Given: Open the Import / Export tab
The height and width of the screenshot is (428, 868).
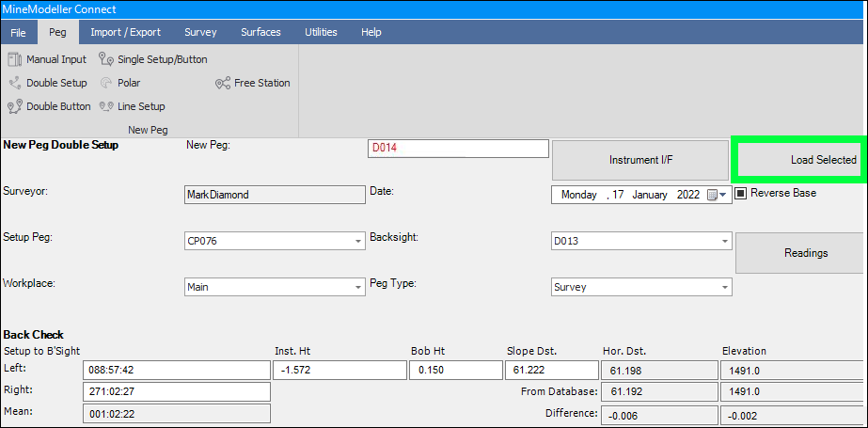Looking at the screenshot, I should (x=125, y=32).
